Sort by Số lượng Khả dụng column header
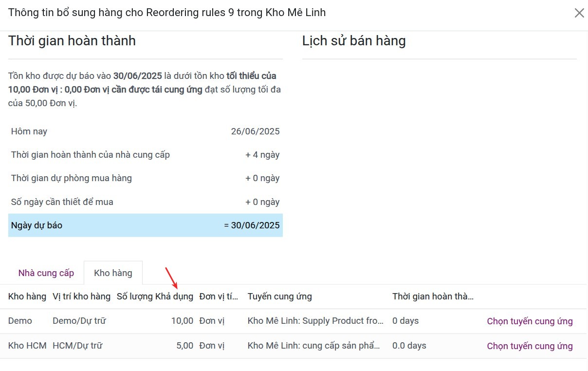Viewport: 588px width, 371px height. coord(155,297)
